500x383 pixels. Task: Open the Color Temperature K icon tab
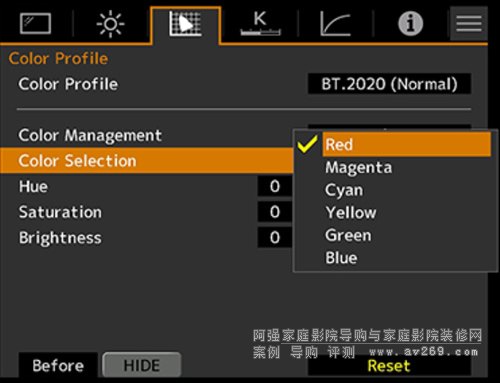coord(260,24)
